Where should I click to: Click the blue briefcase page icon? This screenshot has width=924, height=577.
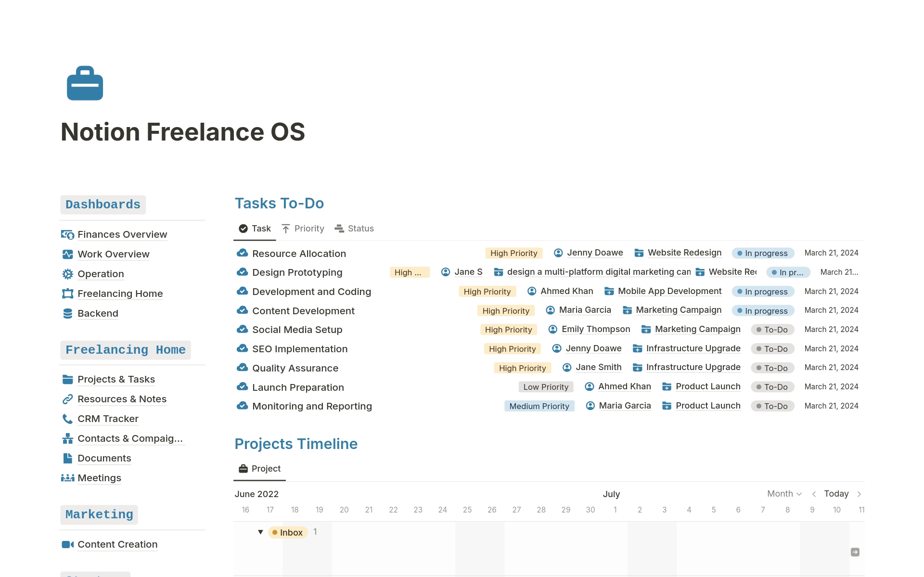tap(85, 83)
